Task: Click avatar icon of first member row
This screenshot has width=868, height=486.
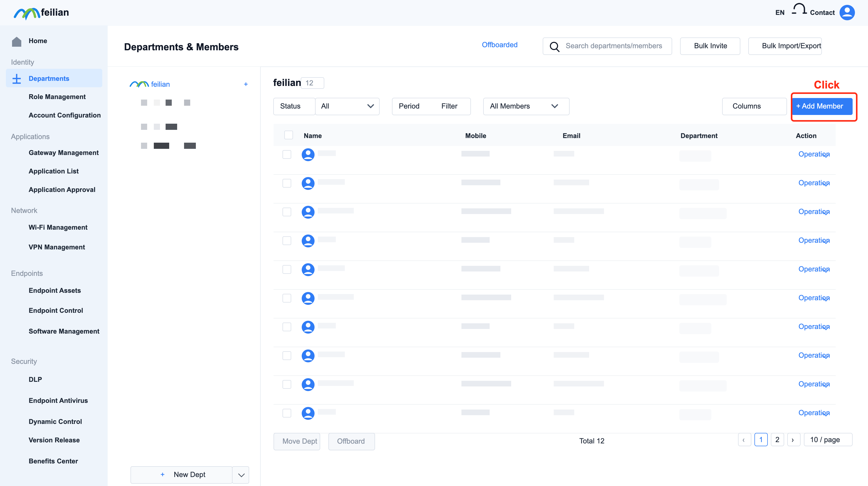Action: click(308, 154)
